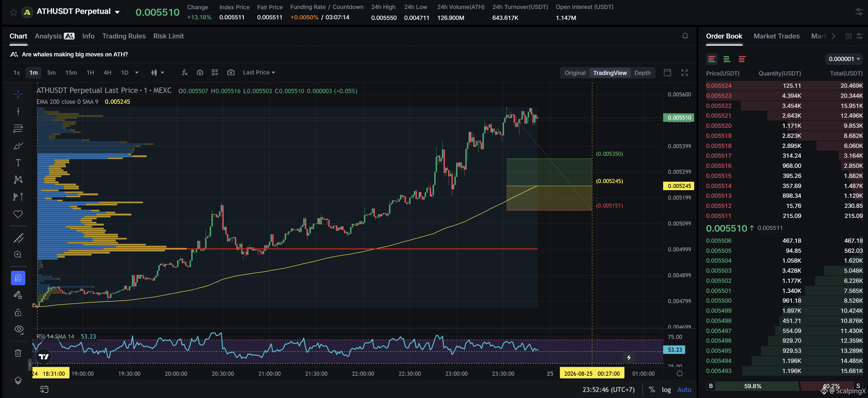This screenshot has width=868, height=398.
Task: Open the indicators fx menu
Action: click(185, 72)
